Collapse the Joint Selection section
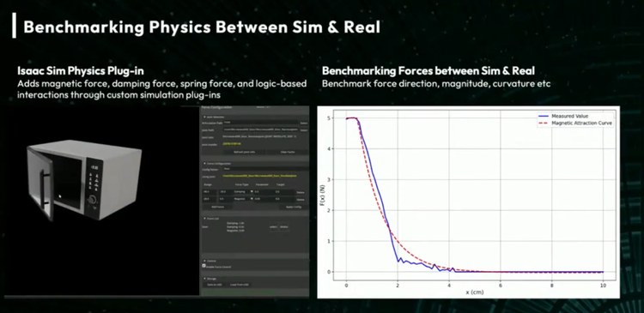Viewport: 644px width, 313px height. coord(205,117)
